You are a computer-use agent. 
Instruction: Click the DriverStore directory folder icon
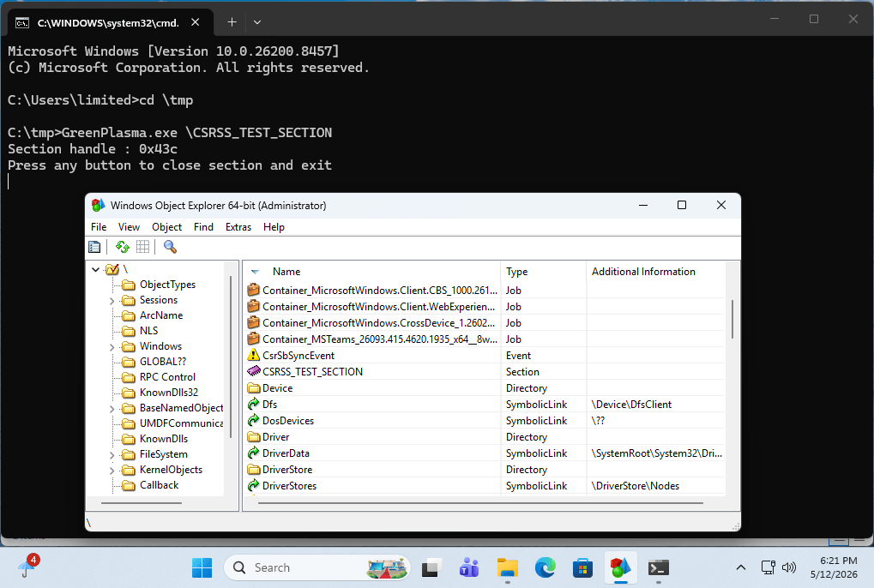point(254,470)
